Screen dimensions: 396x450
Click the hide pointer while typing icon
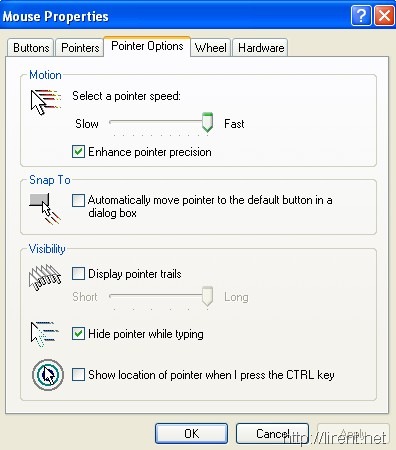pyautogui.click(x=45, y=334)
